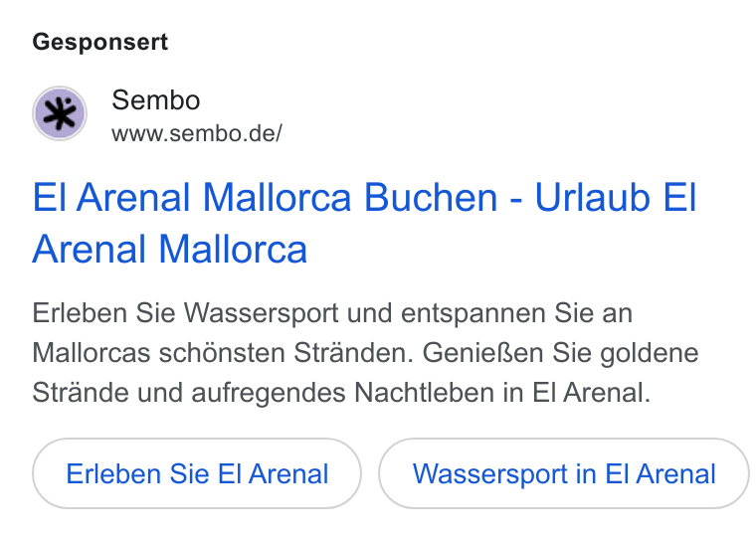Select the Erleben Sie El Arenal chip
The height and width of the screenshot is (541, 756).
click(x=197, y=473)
